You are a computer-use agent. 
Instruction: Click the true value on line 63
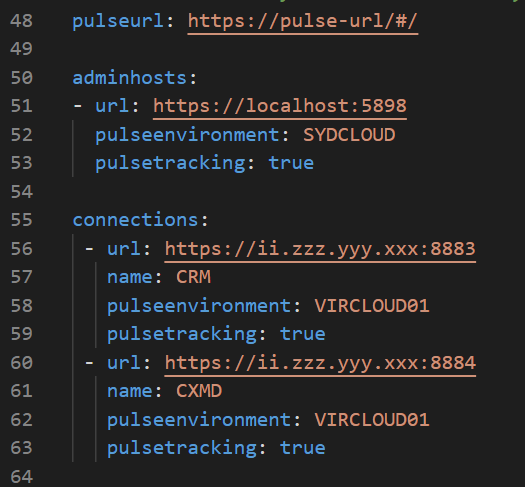(x=303, y=448)
